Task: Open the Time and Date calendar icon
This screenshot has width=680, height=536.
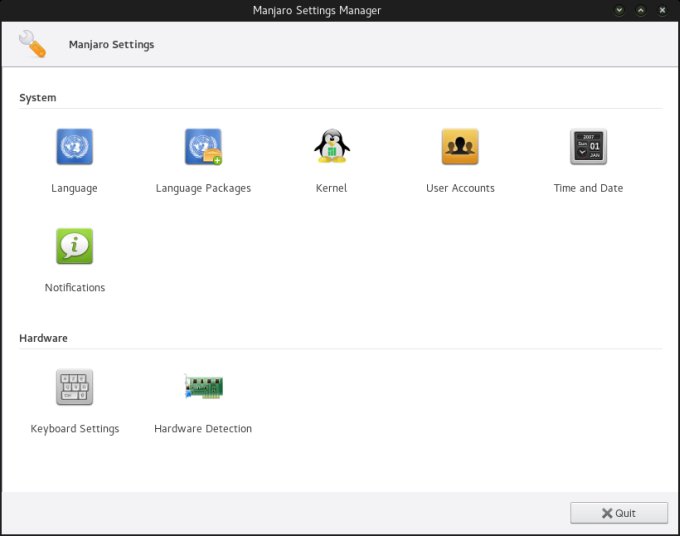Action: [x=588, y=147]
